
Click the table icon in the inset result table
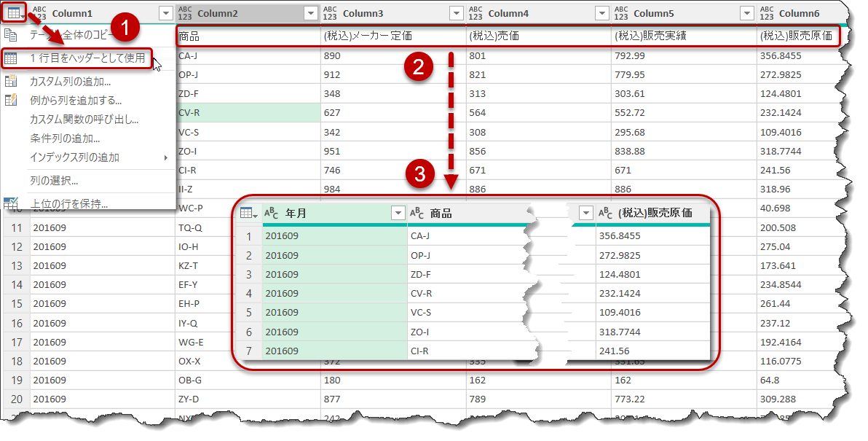click(248, 214)
